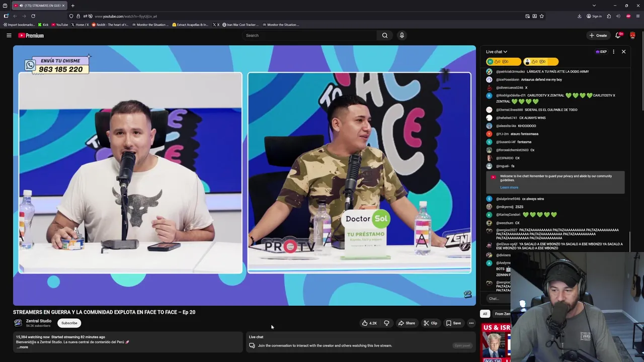Open the Home / X bookmark
The width and height of the screenshot is (644, 362).
[80, 25]
